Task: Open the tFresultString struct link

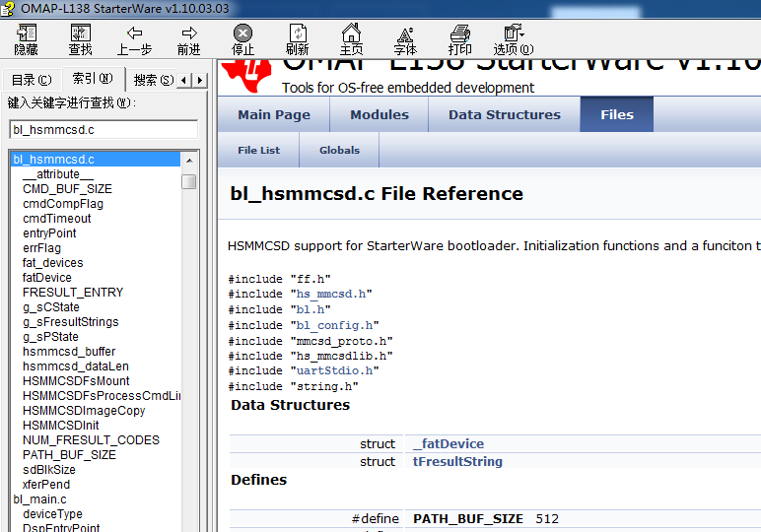Action: click(x=457, y=462)
